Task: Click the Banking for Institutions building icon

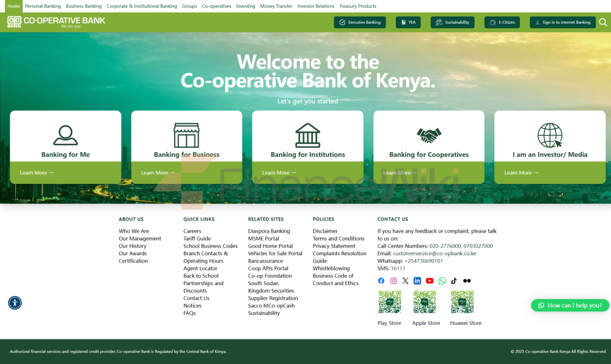Action: click(308, 135)
